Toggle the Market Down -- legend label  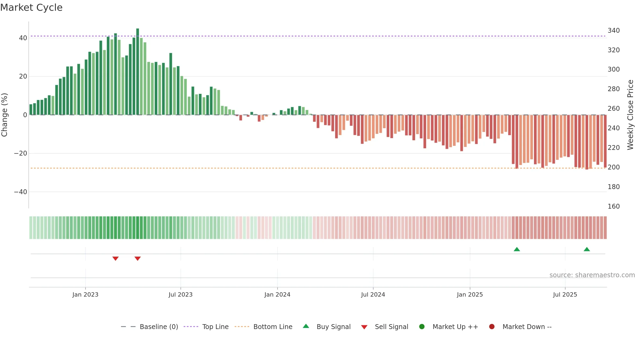click(x=527, y=327)
